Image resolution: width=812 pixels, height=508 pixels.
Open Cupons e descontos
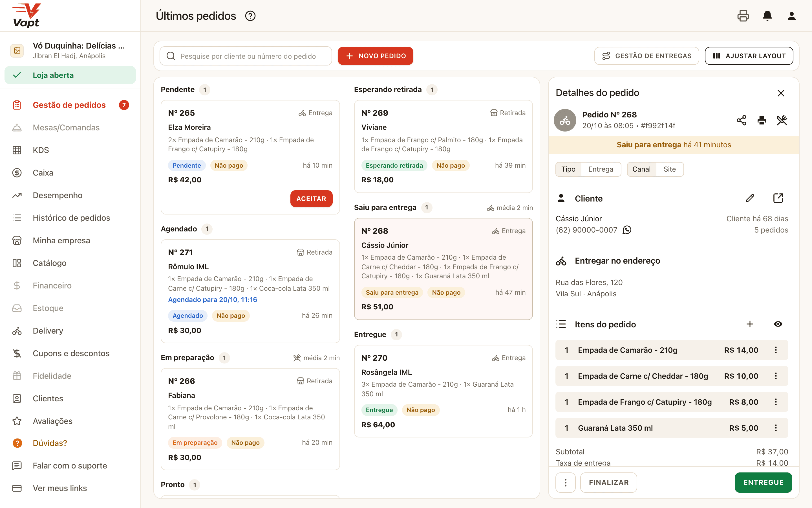(70, 353)
